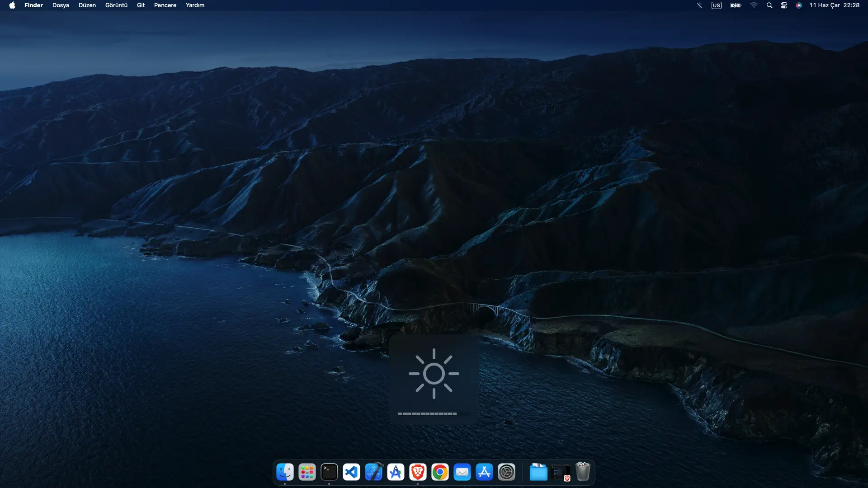The width and height of the screenshot is (868, 488).
Task: Open the recent screenshot stack in Dock
Action: [561, 473]
